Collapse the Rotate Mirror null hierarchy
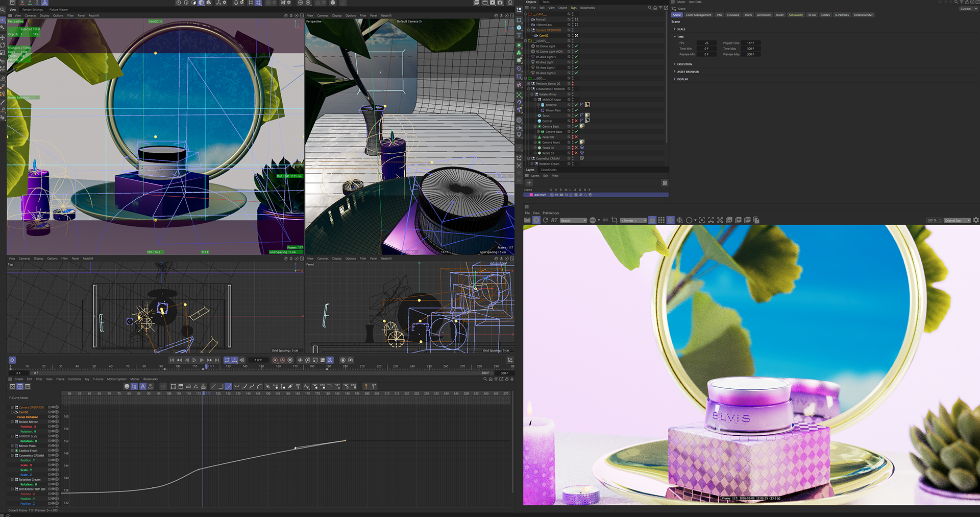The width and height of the screenshot is (980, 517). coord(532,94)
